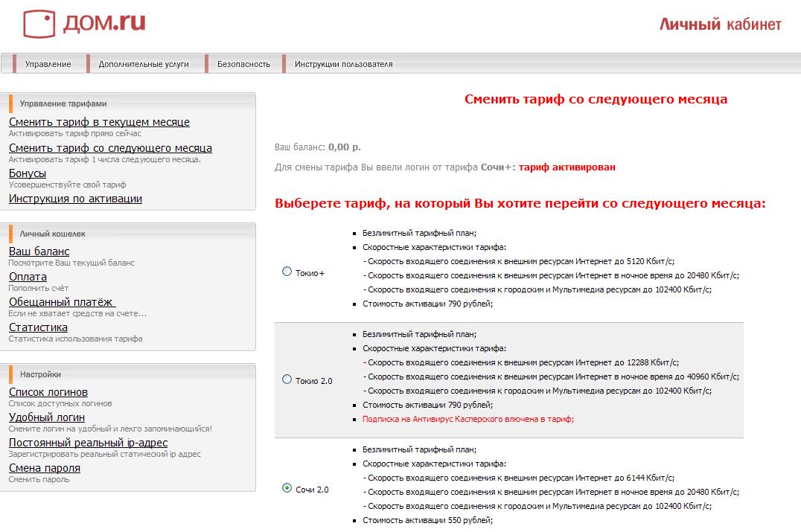The width and height of the screenshot is (801, 532).
Task: Open the Смена пароля link
Action: [45, 468]
